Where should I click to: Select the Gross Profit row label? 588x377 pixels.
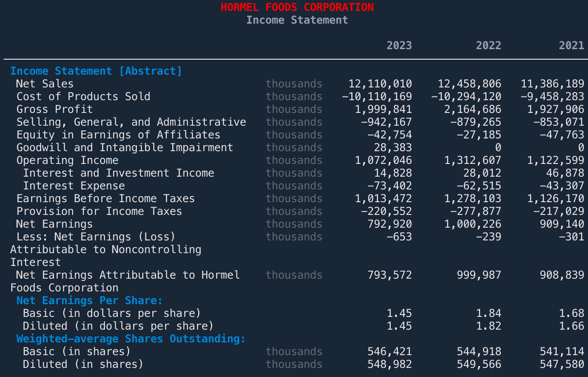point(54,109)
